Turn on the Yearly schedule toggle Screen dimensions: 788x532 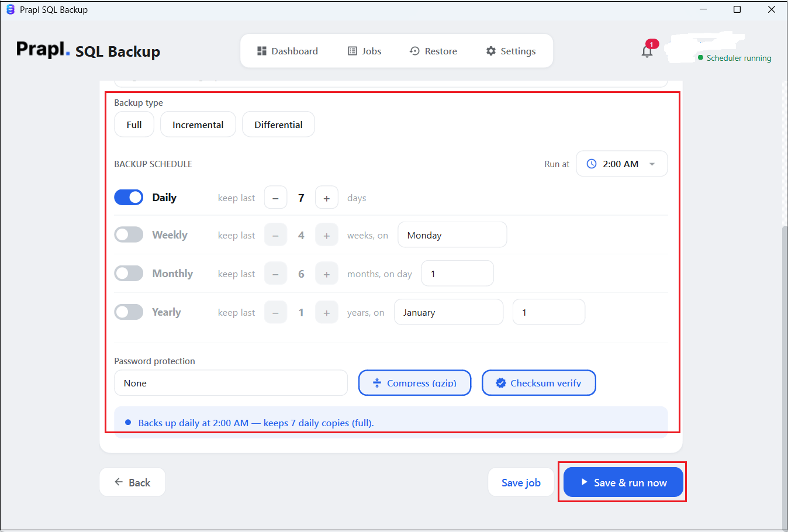pyautogui.click(x=129, y=312)
